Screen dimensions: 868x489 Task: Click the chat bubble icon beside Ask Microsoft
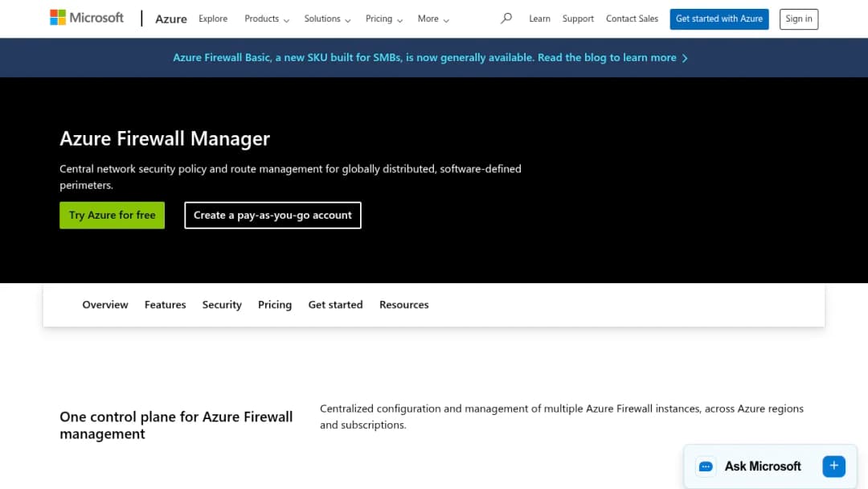click(x=706, y=466)
